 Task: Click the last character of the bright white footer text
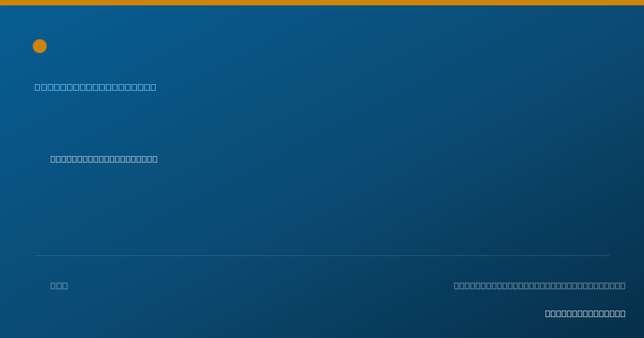[x=623, y=313]
